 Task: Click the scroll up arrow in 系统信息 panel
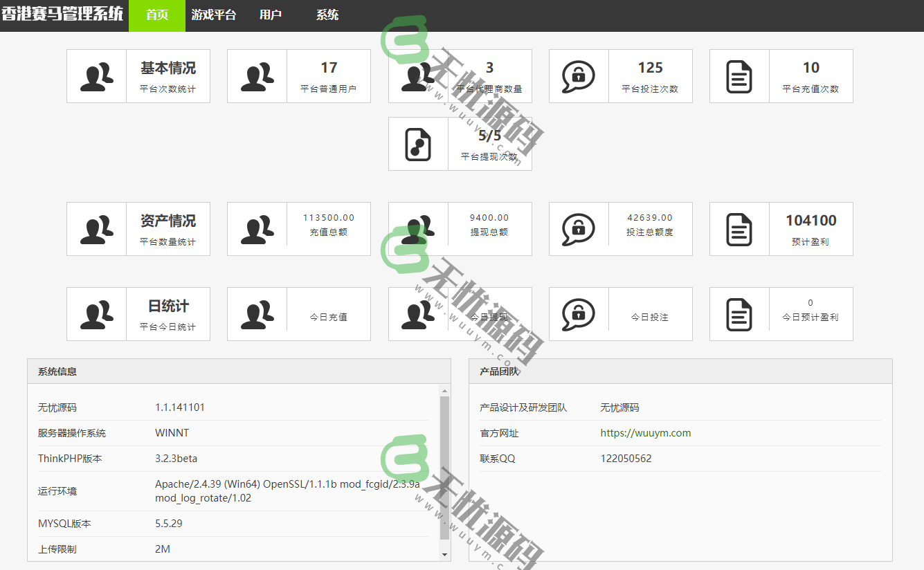pos(444,391)
